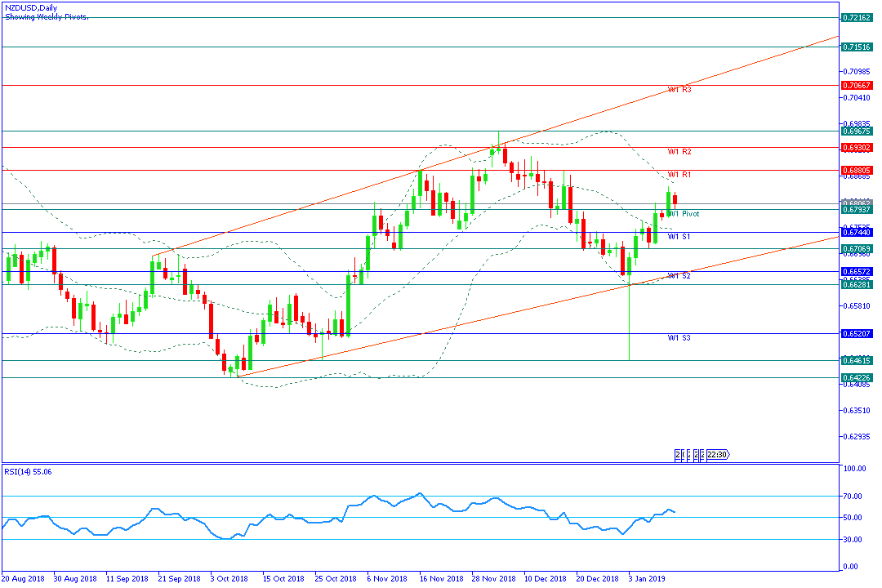Click the W1 S3 support label
Image resolution: width=882 pixels, height=588 pixels.
[679, 338]
